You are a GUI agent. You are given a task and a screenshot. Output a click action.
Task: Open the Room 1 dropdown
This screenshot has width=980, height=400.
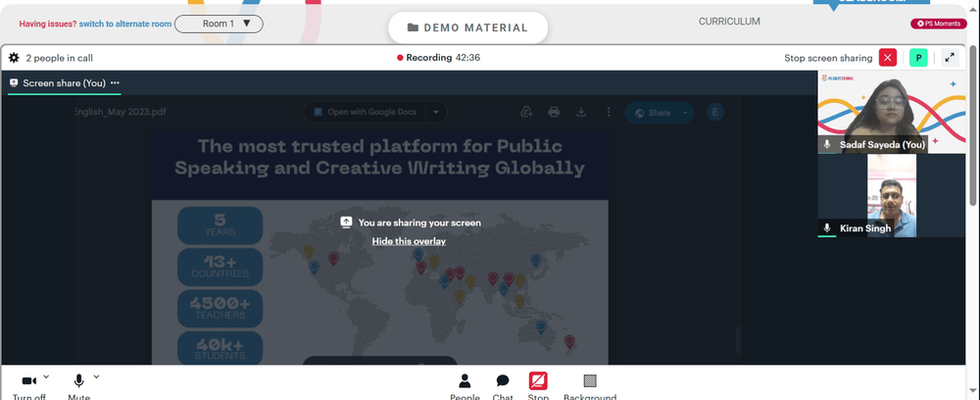click(x=219, y=24)
